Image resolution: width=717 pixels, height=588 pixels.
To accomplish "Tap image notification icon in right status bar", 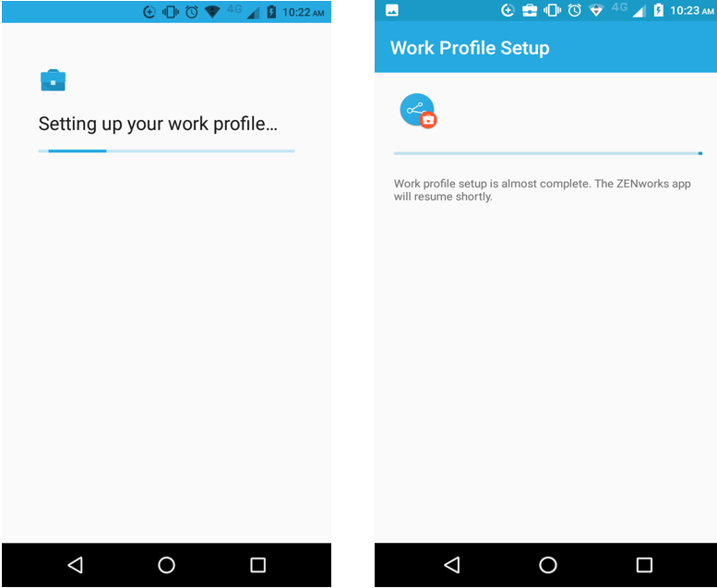I will click(392, 10).
